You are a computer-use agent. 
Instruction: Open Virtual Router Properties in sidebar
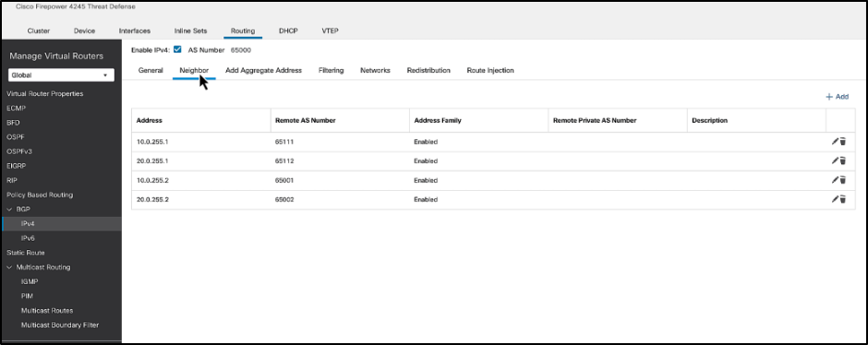click(45, 93)
